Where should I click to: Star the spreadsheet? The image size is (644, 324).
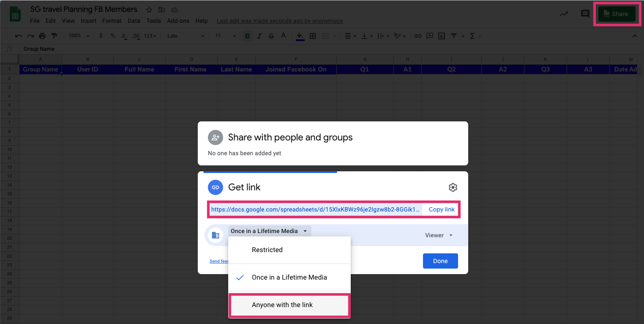click(149, 10)
